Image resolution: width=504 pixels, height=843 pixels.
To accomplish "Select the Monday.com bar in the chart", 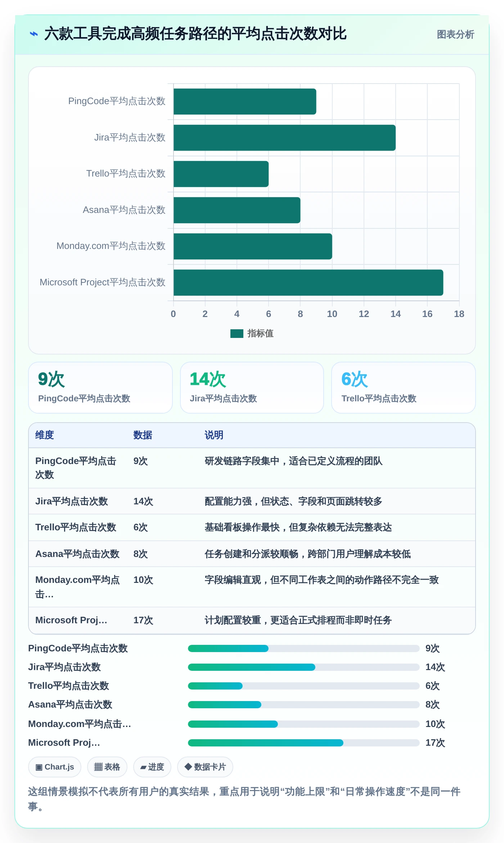I will point(253,246).
